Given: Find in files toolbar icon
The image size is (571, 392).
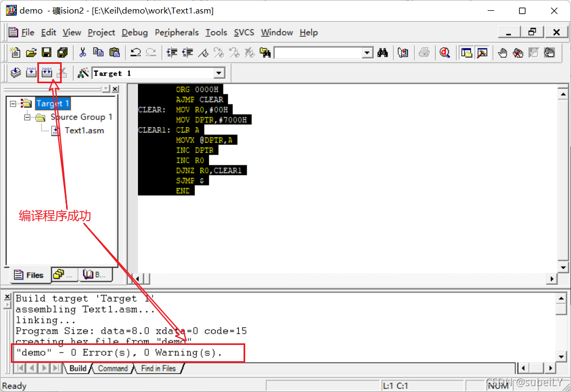Looking at the screenshot, I should (265, 53).
